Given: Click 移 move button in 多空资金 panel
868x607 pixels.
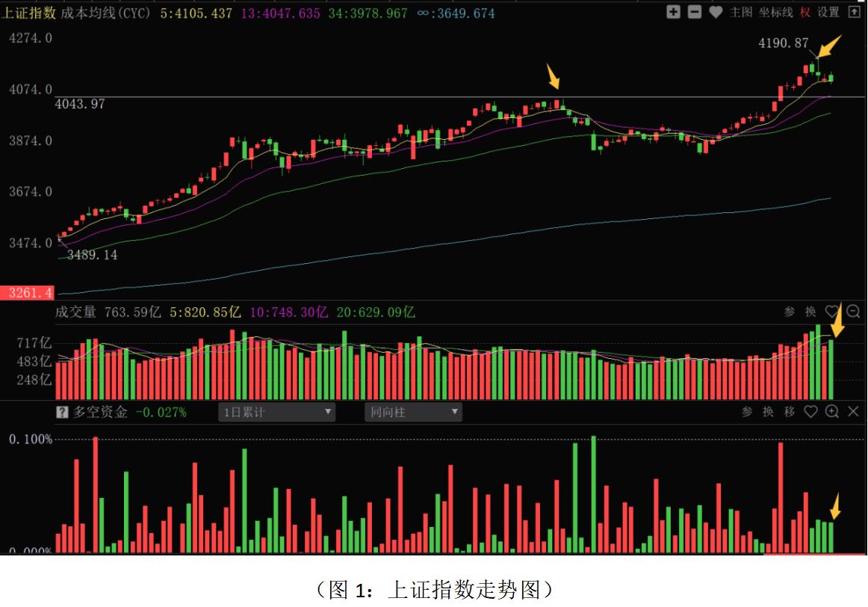Looking at the screenshot, I should click(789, 412).
